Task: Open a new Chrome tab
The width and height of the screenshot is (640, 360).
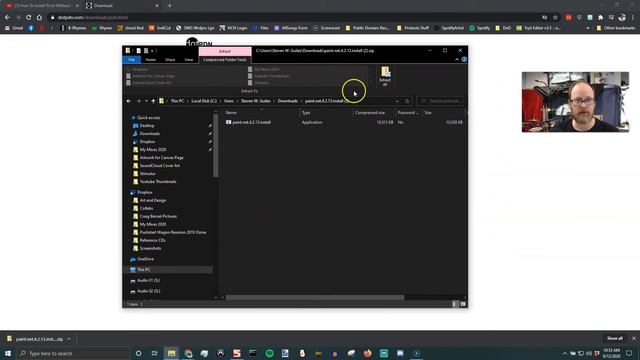Action: [x=170, y=6]
